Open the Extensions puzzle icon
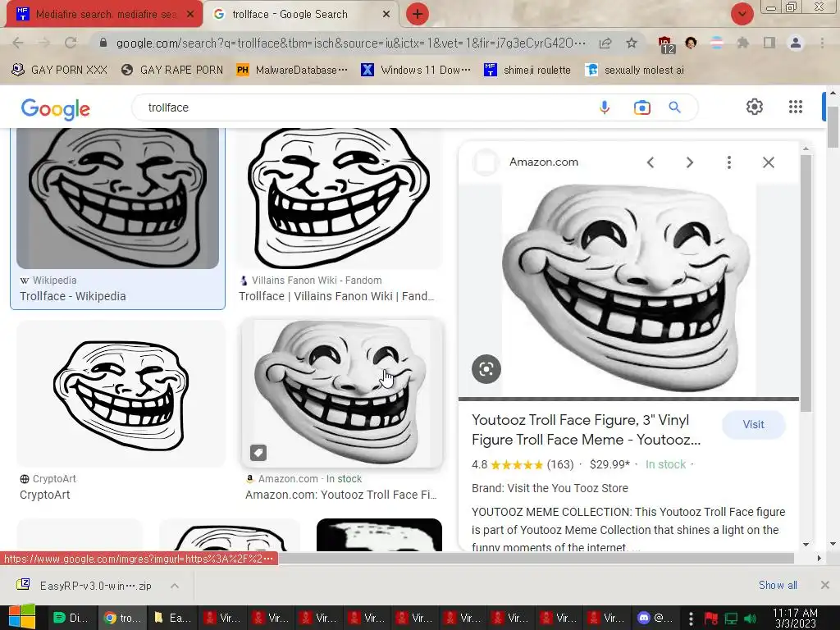 [x=742, y=43]
